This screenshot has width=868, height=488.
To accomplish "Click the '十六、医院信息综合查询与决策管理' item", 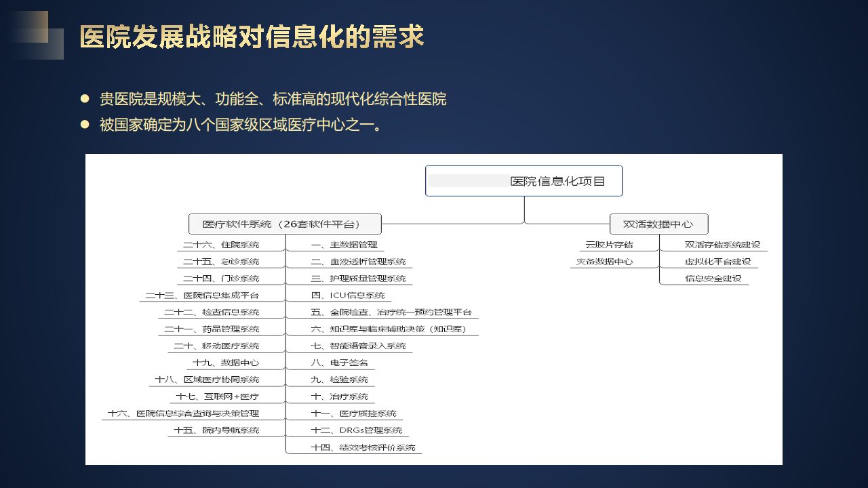I will coord(183,413).
